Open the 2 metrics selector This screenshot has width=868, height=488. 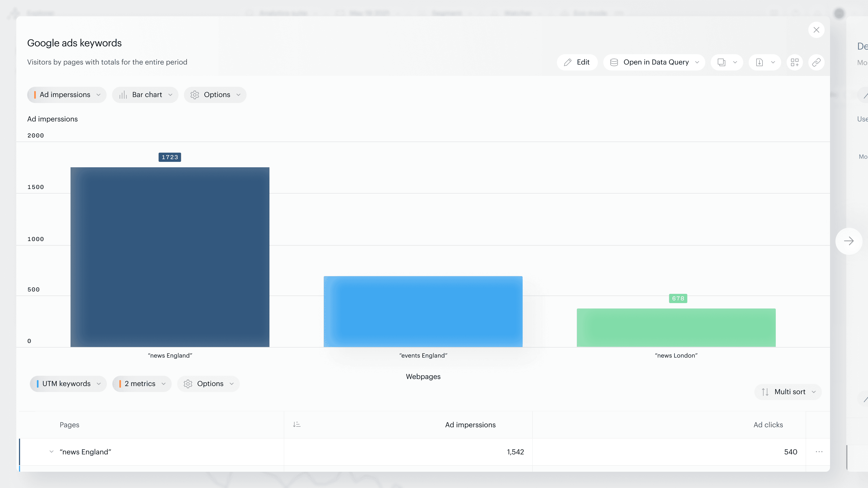click(x=142, y=384)
